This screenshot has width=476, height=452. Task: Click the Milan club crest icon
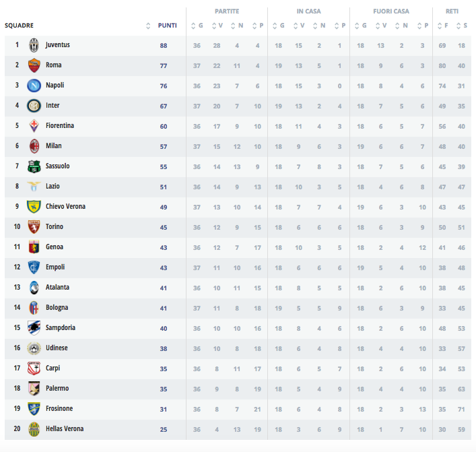[x=34, y=146]
